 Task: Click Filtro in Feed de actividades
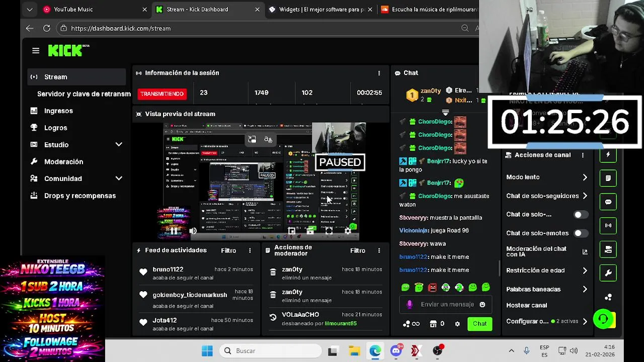(x=228, y=250)
